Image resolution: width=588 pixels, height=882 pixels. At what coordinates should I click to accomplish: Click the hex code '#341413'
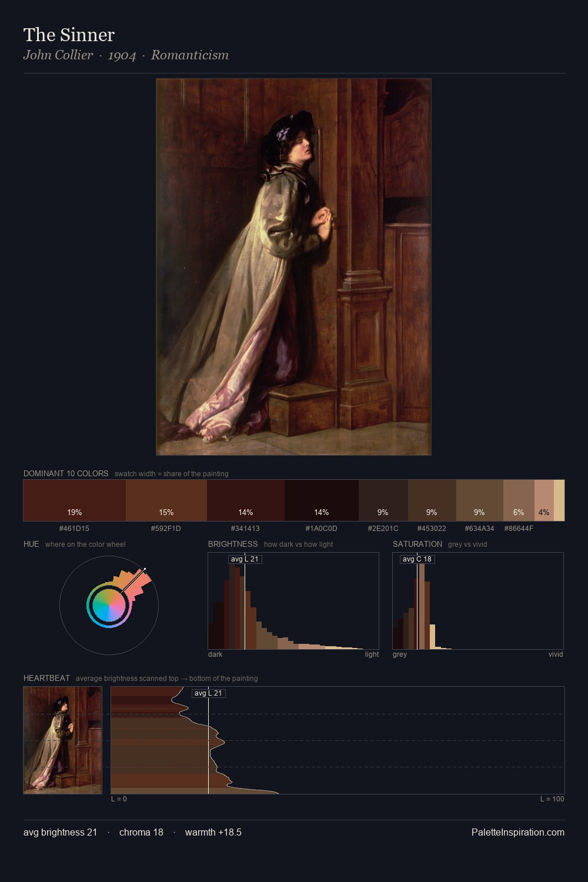pos(246,529)
